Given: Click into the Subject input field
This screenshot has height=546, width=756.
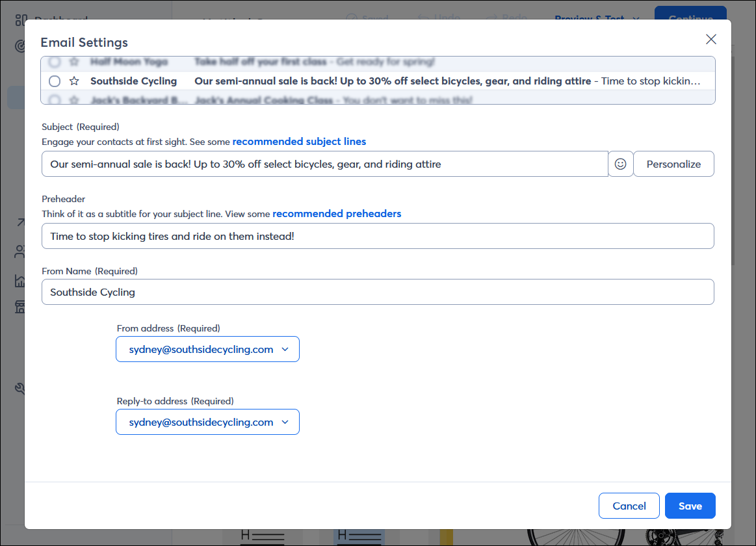Looking at the screenshot, I should coord(324,164).
